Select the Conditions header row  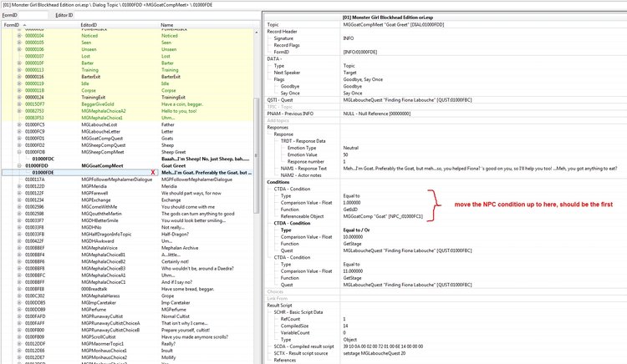445,182
